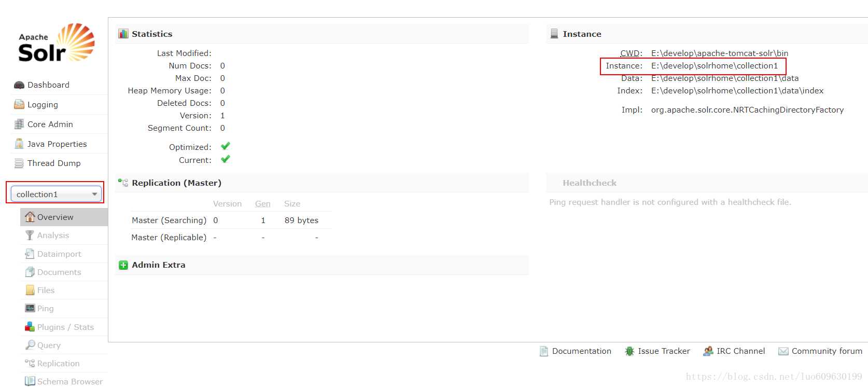This screenshot has width=868, height=387.
Task: Click the Community forum envelope icon
Action: click(x=783, y=351)
